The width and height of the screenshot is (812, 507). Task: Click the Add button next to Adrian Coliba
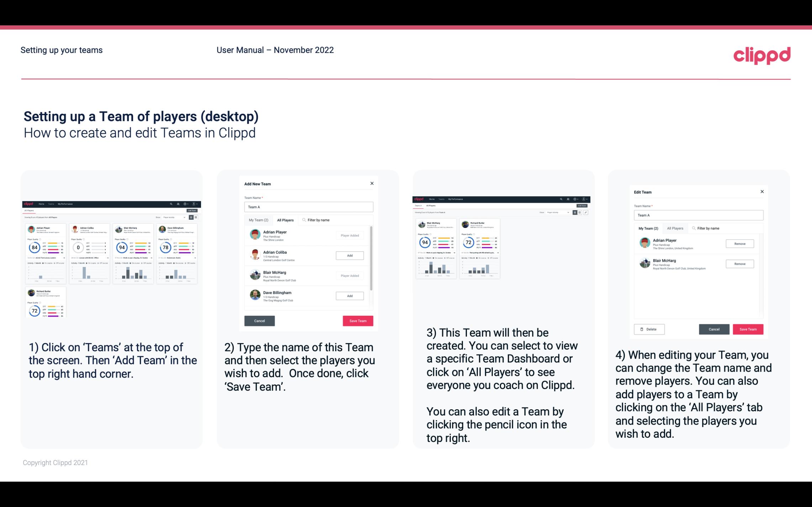349,255
